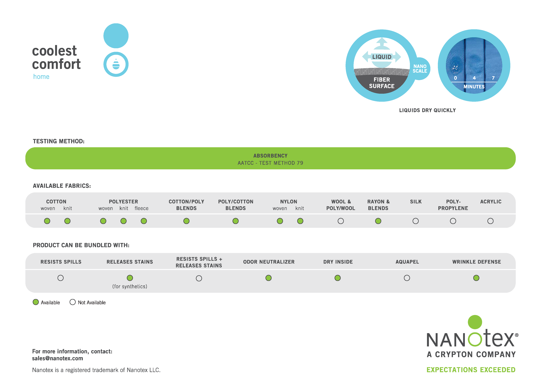541x392 pixels.
Task: Click the NANO SCALE bubble
Action: tap(420, 69)
